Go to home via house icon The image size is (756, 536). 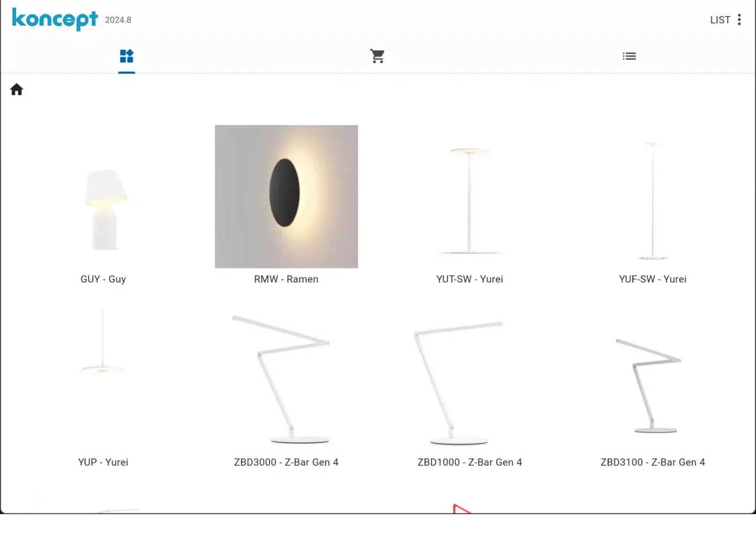(x=17, y=90)
